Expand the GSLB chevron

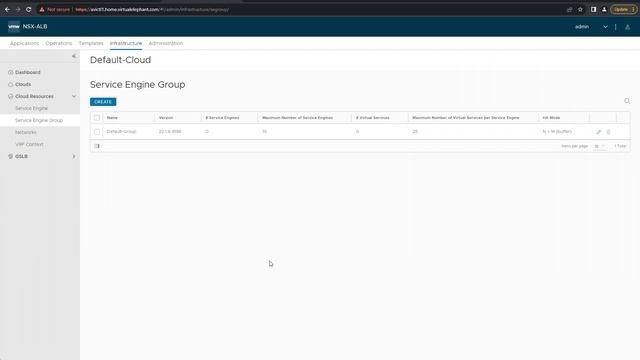click(74, 156)
